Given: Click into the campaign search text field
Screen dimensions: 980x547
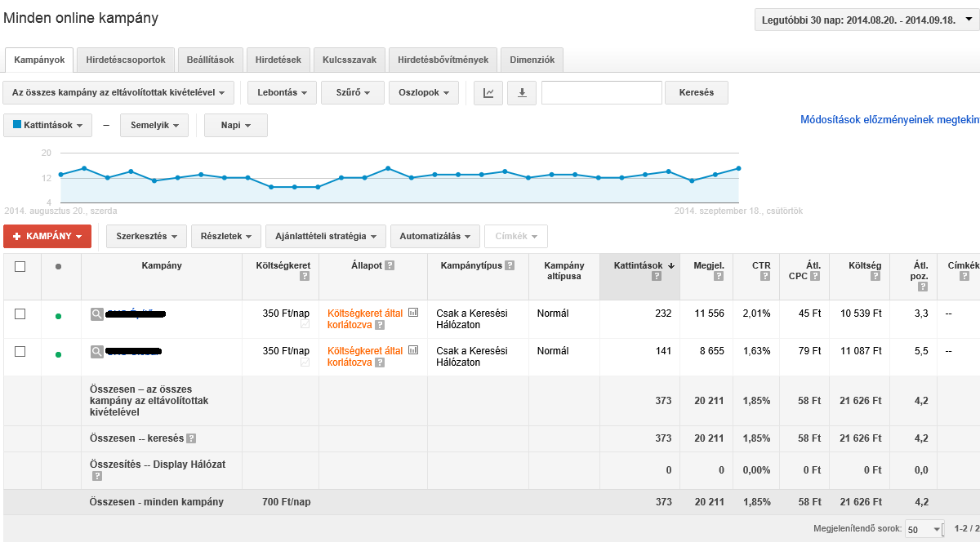Looking at the screenshot, I should (602, 92).
